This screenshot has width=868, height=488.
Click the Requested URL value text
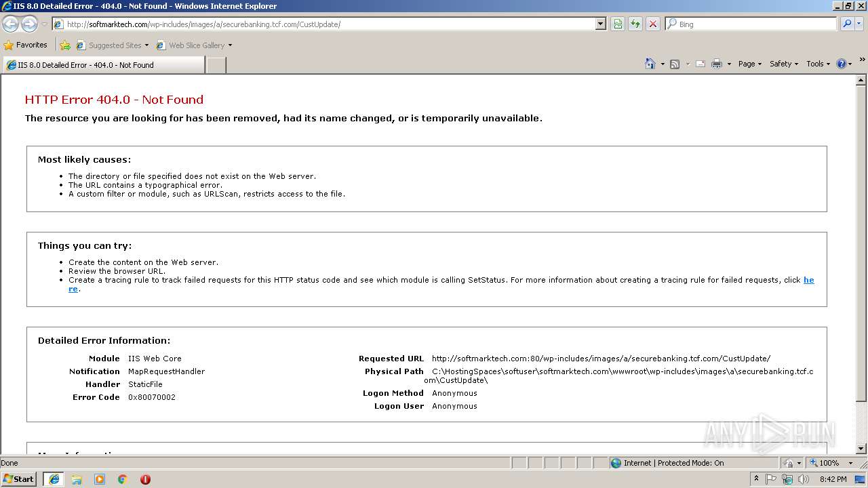point(601,359)
